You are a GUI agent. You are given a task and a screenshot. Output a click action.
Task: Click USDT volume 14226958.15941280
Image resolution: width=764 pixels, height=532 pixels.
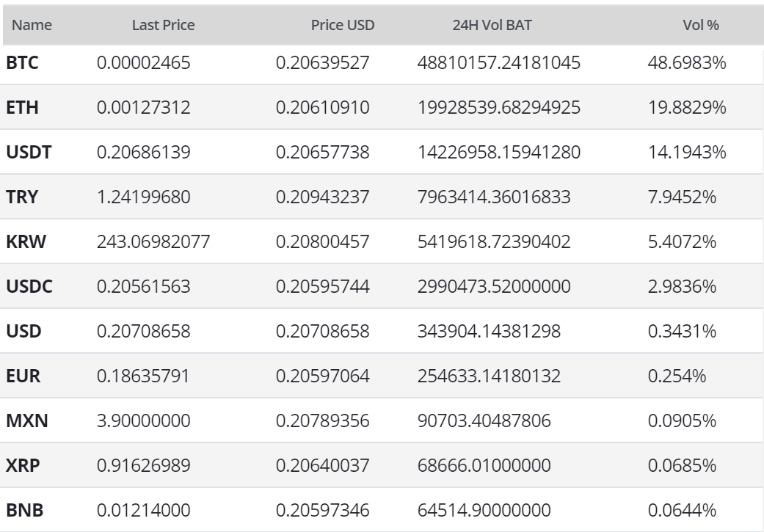click(499, 153)
